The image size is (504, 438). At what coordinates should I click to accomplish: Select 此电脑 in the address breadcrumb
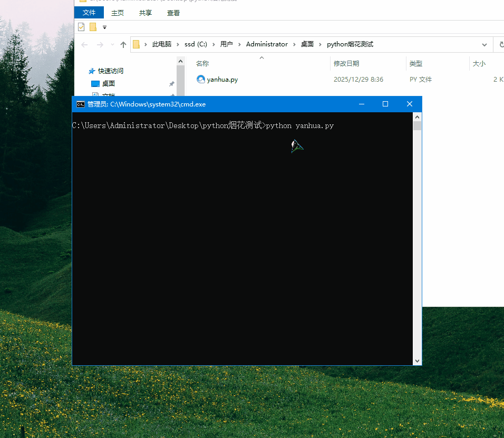tap(162, 44)
